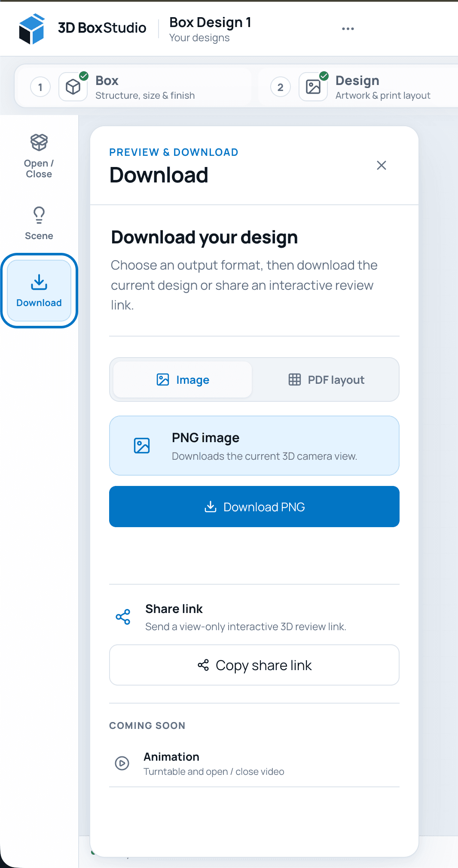
Task: Click the Animation play circle icon
Action: click(122, 763)
